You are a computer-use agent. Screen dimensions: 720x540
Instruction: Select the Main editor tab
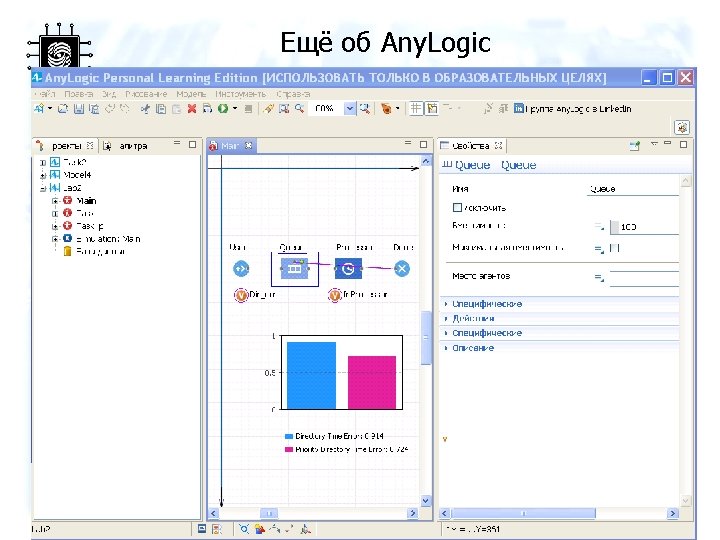(231, 146)
